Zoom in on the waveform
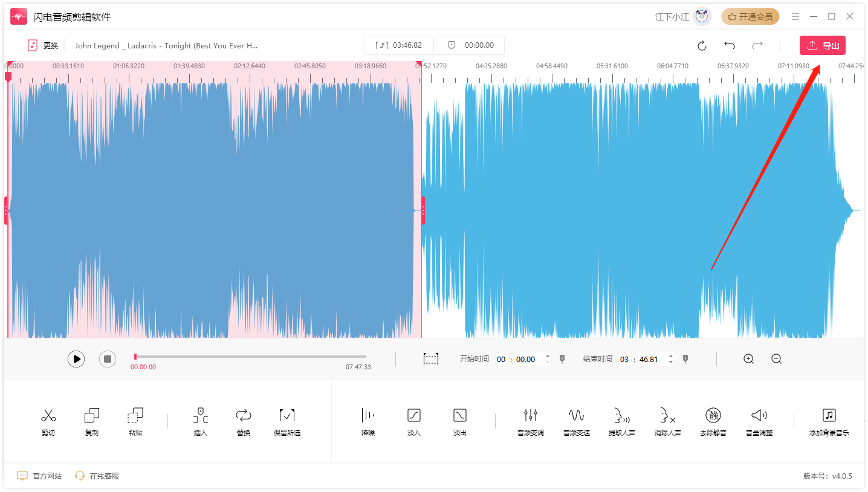 pos(749,359)
